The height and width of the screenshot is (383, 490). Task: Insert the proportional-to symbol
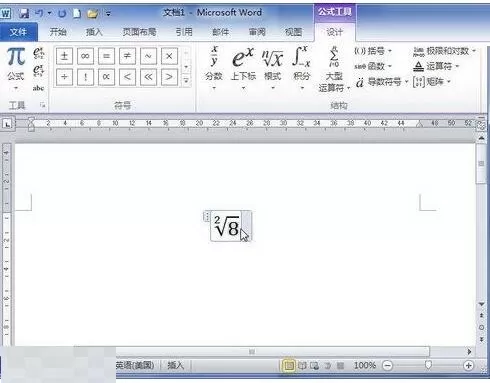point(106,77)
